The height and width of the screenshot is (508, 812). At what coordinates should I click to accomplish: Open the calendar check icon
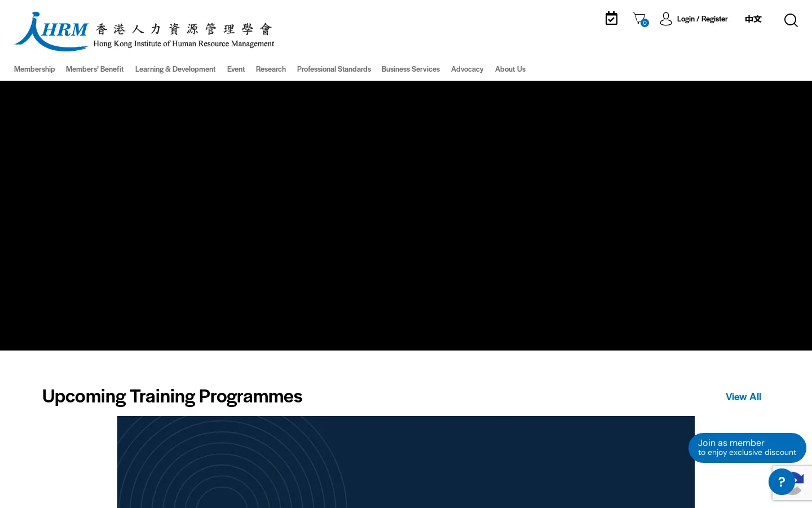point(611,19)
